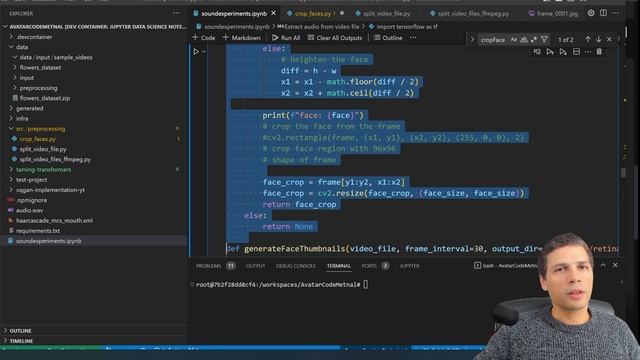
Task: Open the notebook Outline
Action: click(388, 38)
